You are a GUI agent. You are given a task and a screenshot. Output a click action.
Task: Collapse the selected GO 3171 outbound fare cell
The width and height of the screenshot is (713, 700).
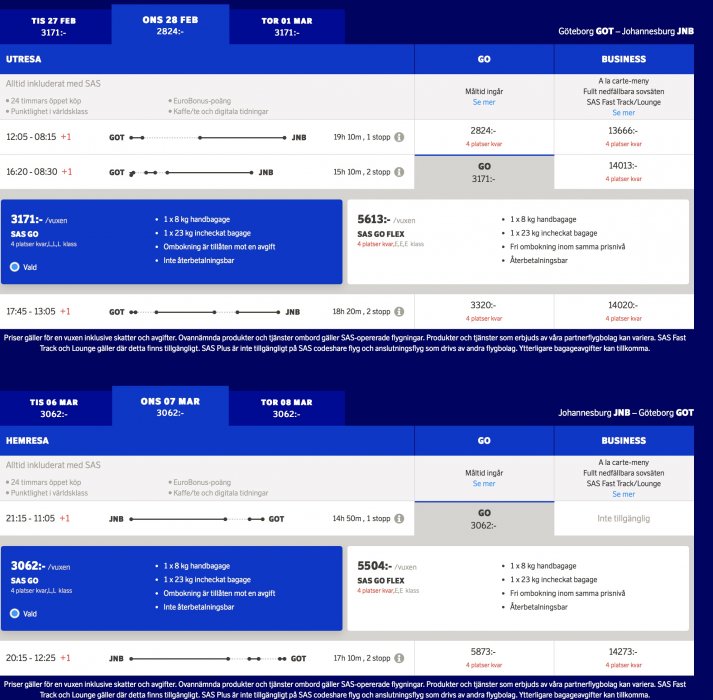click(x=483, y=173)
